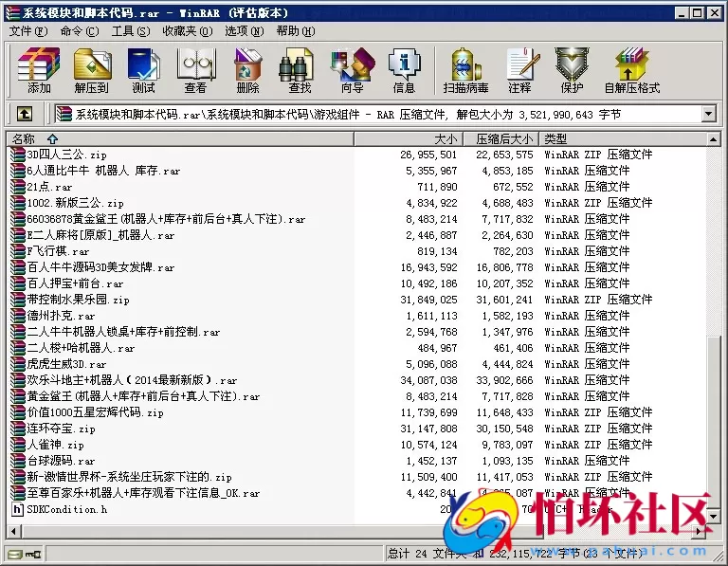
Task: Click packed size value 33,902,666
Action: 504,380
